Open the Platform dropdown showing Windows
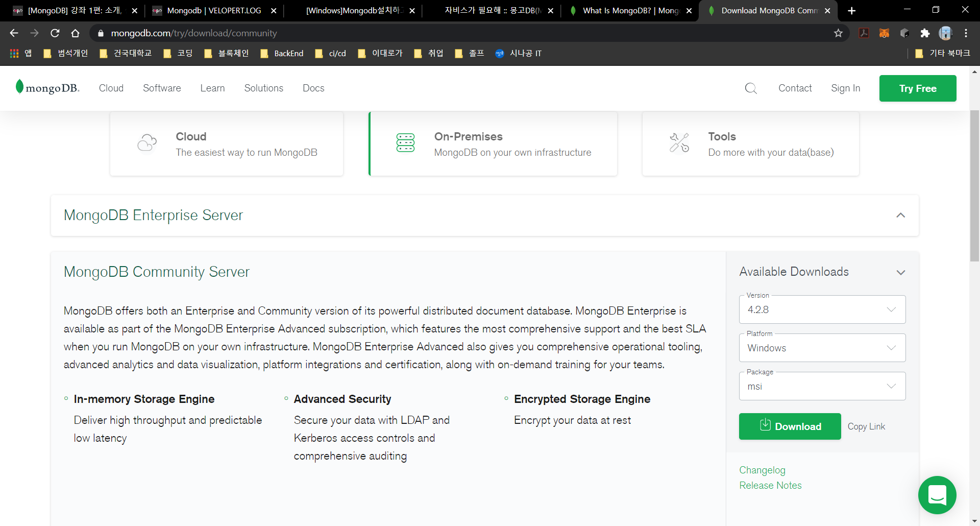The height and width of the screenshot is (526, 980). tap(822, 348)
